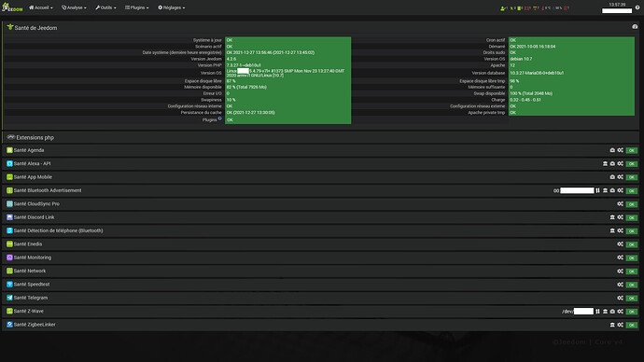Click columns building icon on Santé Bluetooth Advertisement row

coord(605,190)
